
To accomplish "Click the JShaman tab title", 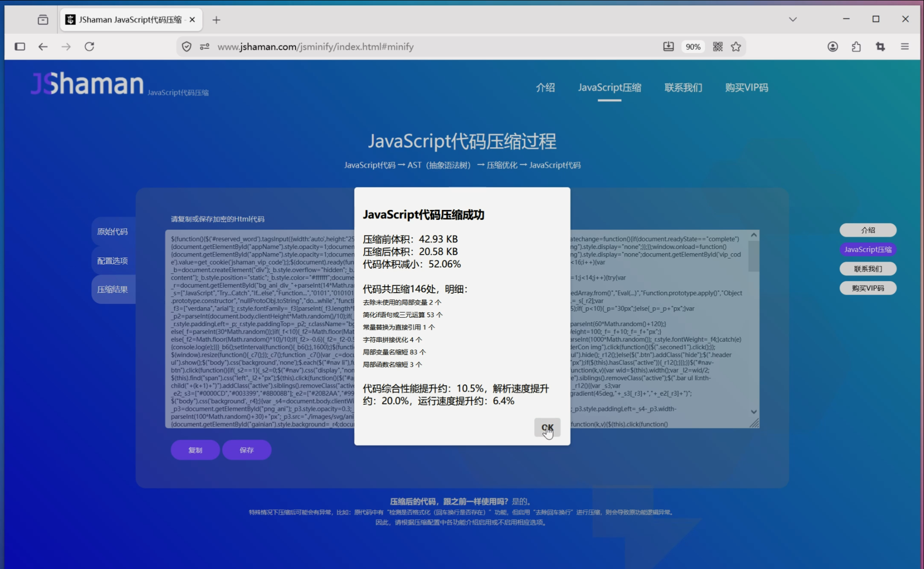I will pyautogui.click(x=130, y=20).
